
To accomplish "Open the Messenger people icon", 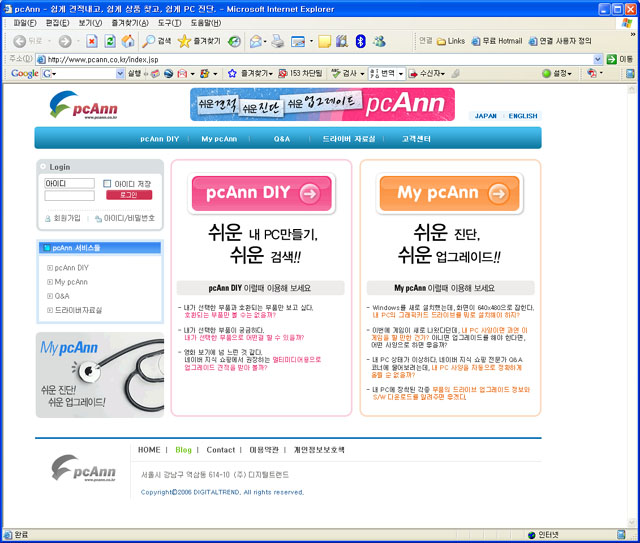I will (379, 41).
